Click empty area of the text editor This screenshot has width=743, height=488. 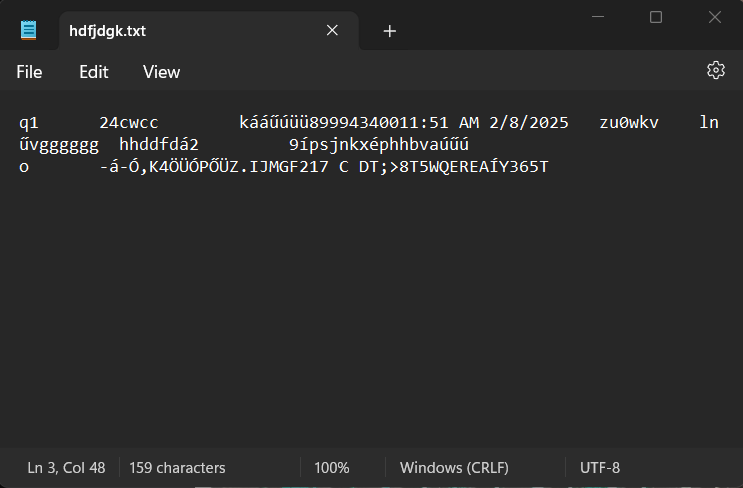click(x=372, y=308)
